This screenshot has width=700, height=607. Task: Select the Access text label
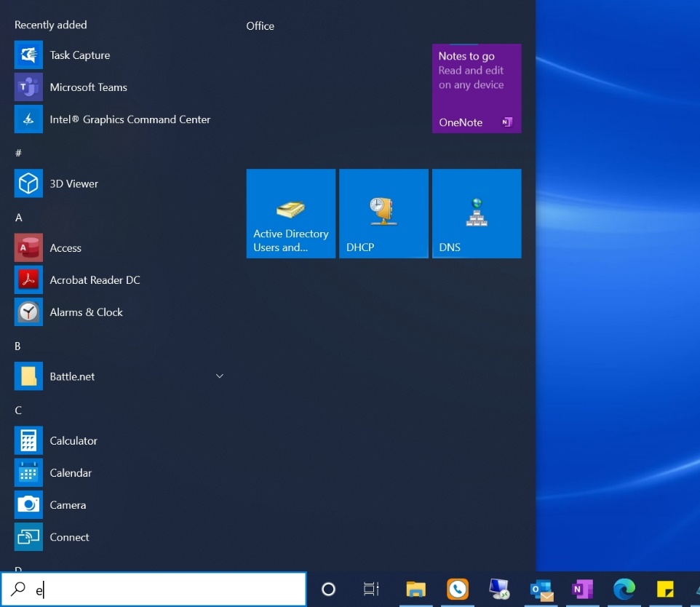(x=65, y=247)
